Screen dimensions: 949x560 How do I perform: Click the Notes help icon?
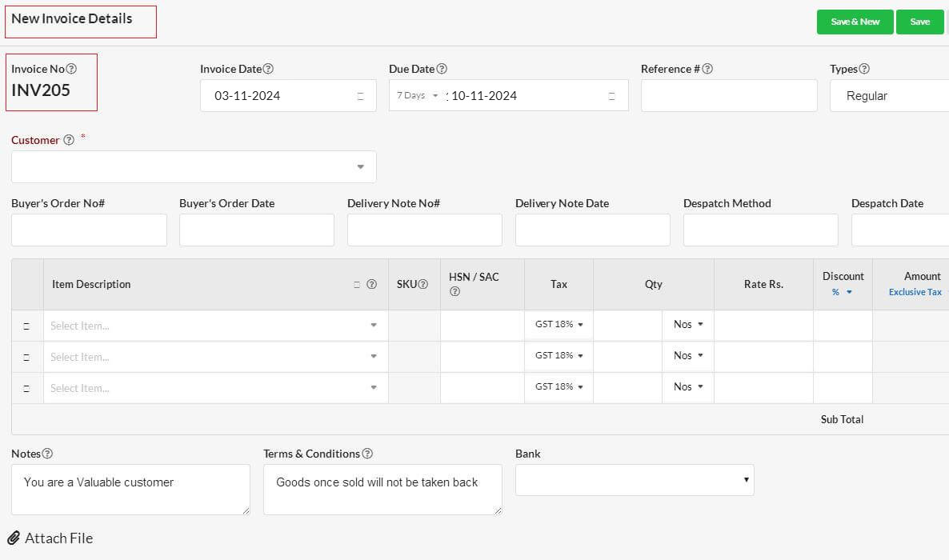click(x=47, y=454)
